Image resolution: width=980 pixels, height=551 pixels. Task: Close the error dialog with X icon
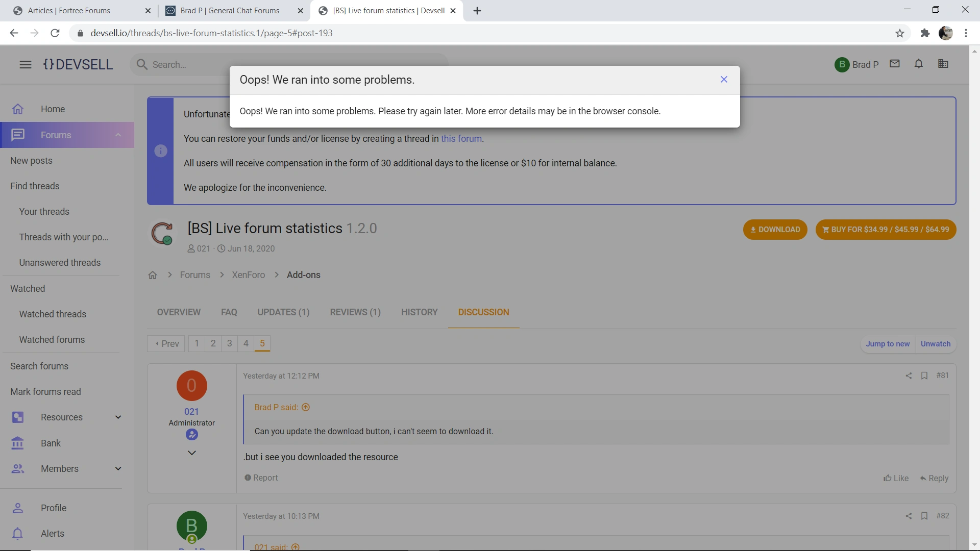click(724, 80)
